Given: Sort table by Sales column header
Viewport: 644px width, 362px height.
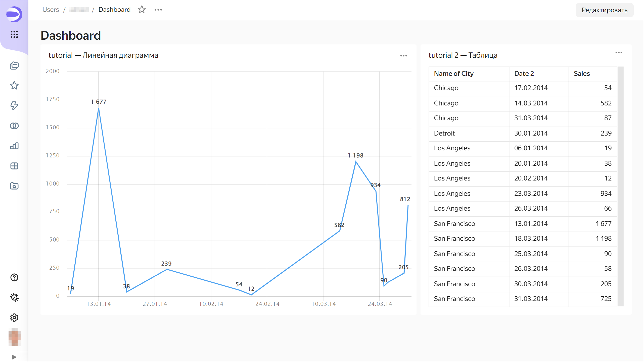Looking at the screenshot, I should [x=582, y=74].
